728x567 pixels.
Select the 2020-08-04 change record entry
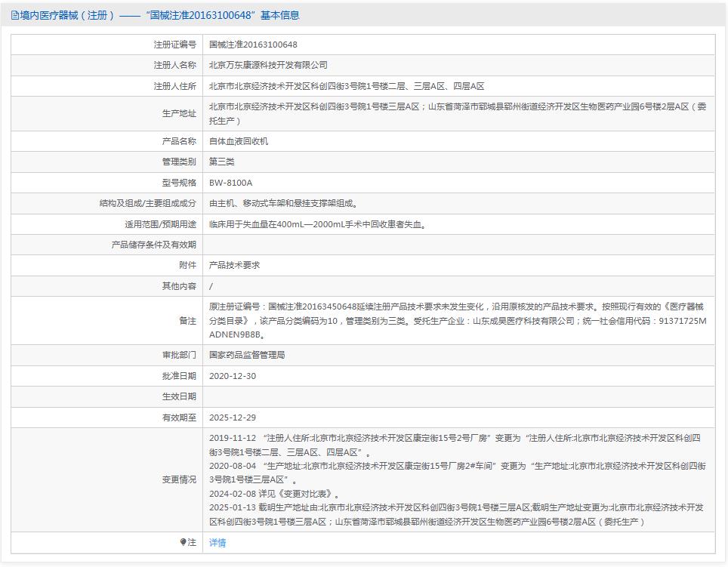point(458,473)
